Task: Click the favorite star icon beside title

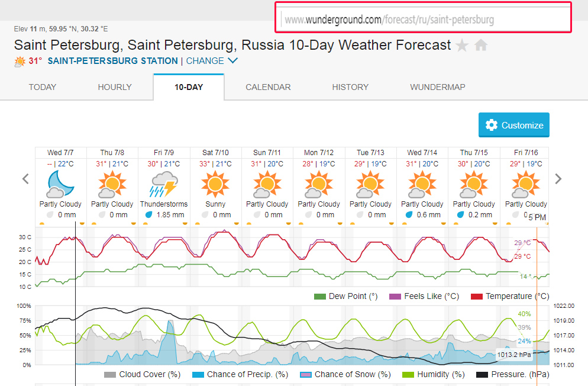Action: coord(463,46)
